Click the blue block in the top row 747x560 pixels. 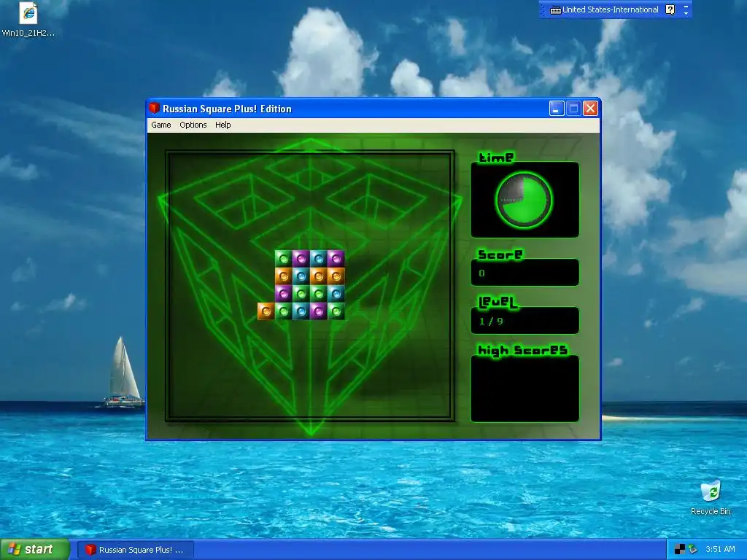tap(318, 259)
